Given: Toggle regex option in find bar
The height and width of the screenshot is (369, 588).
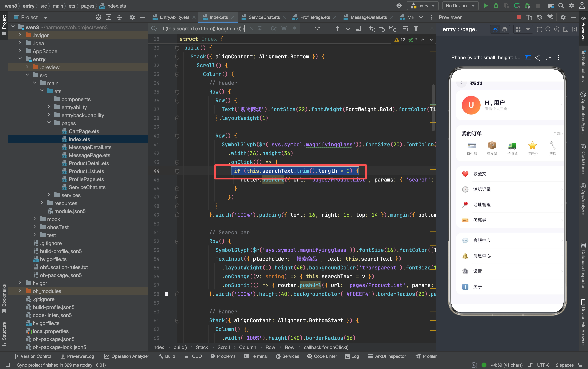Looking at the screenshot, I should [294, 29].
